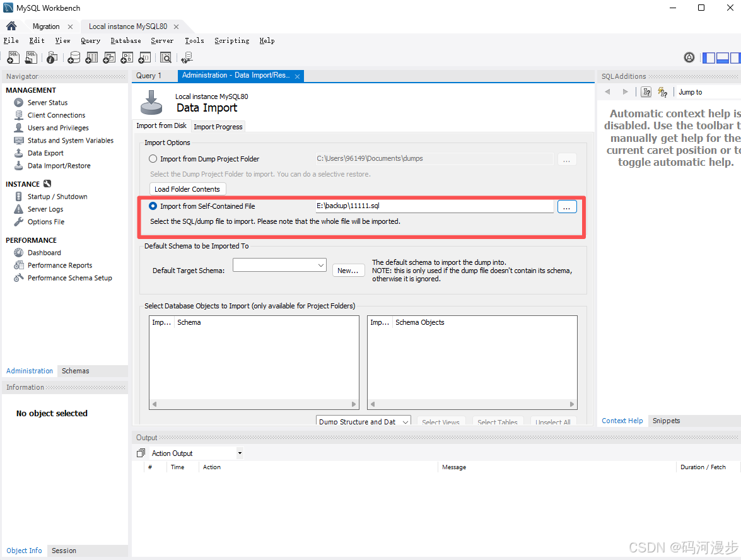Viewport: 741px width, 560px height.
Task: Browse for the self-contained SQL file
Action: [x=566, y=206]
